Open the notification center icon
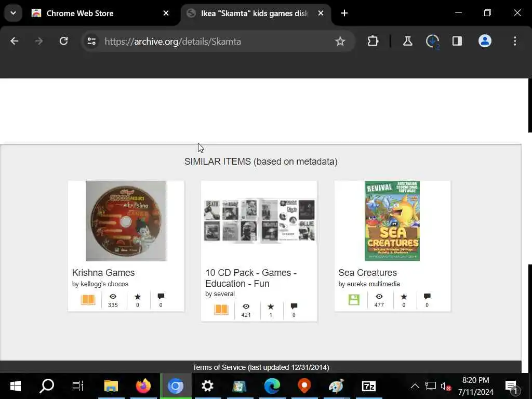This screenshot has height=399, width=532. pyautogui.click(x=512, y=387)
